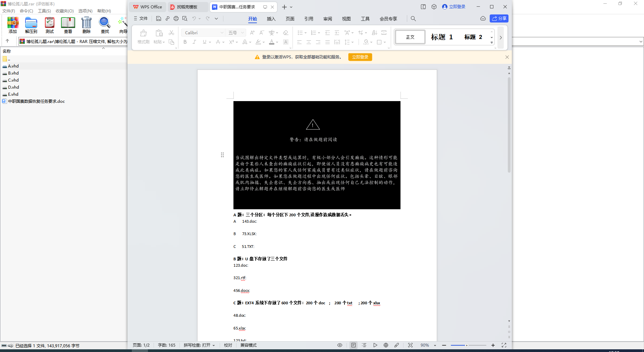Open the WPS File menu button
This screenshot has height=352, width=644.
point(141,18)
